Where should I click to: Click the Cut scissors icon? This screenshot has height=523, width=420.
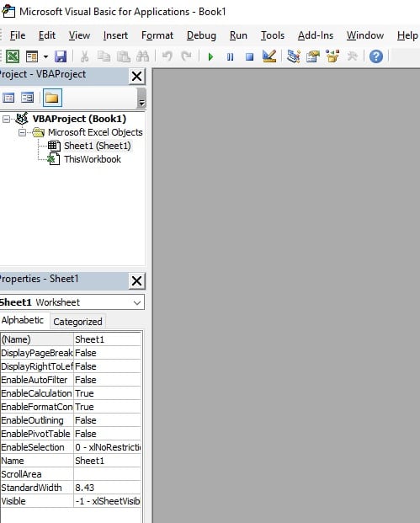tap(85, 56)
